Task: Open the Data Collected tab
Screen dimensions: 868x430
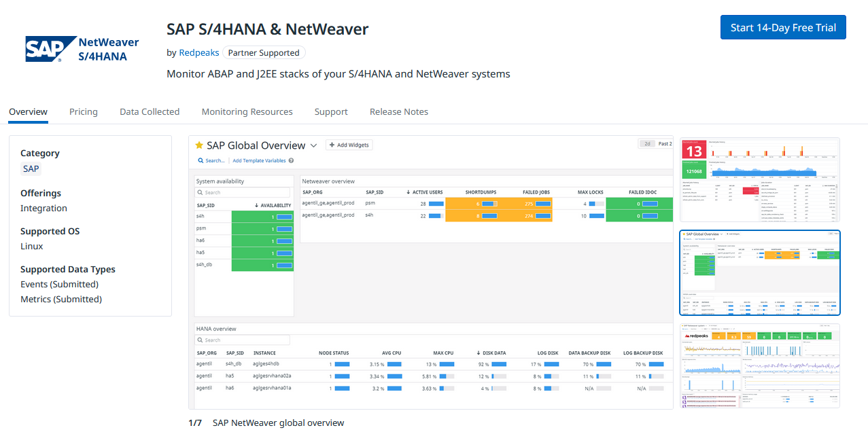Action: click(x=150, y=112)
